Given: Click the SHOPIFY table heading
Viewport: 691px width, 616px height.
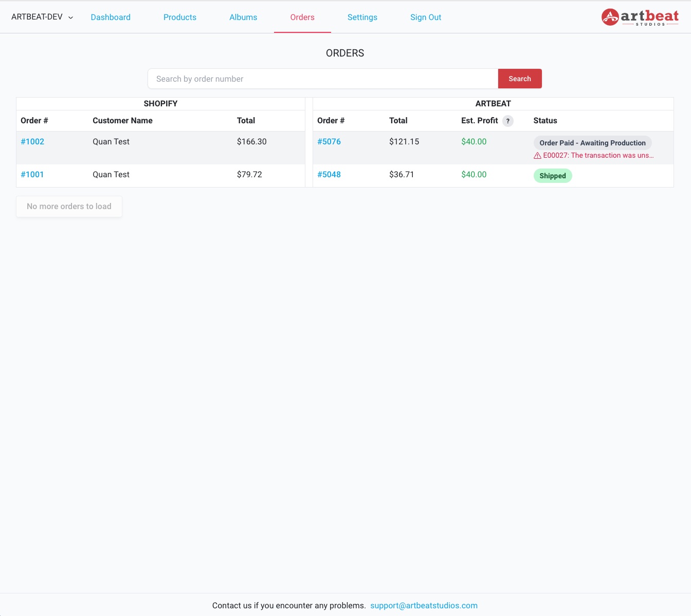Looking at the screenshot, I should 160,104.
